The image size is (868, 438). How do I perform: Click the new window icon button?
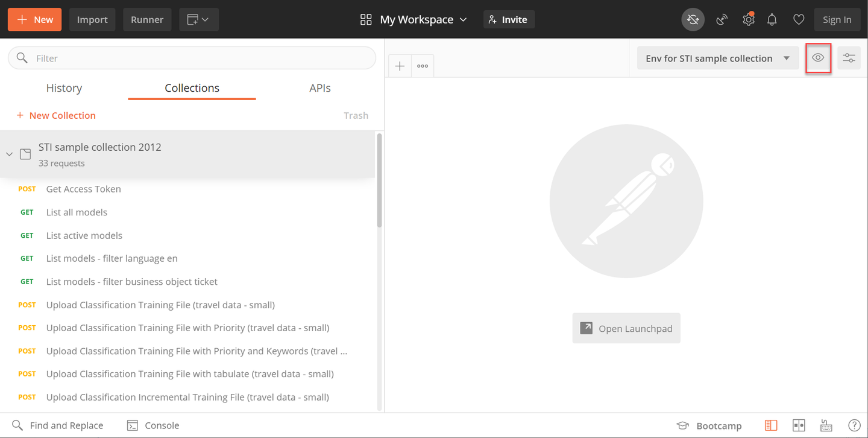pyautogui.click(x=198, y=20)
